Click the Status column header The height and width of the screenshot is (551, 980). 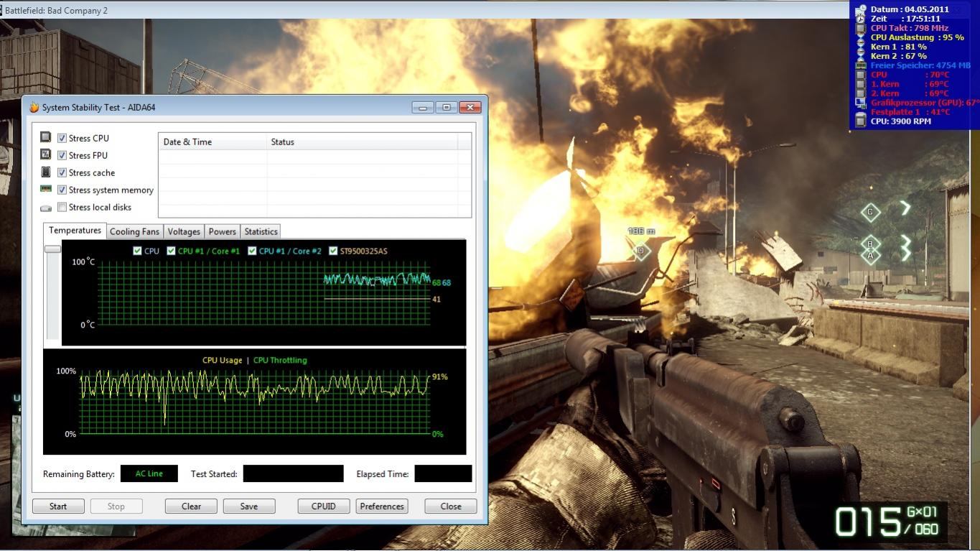point(362,142)
